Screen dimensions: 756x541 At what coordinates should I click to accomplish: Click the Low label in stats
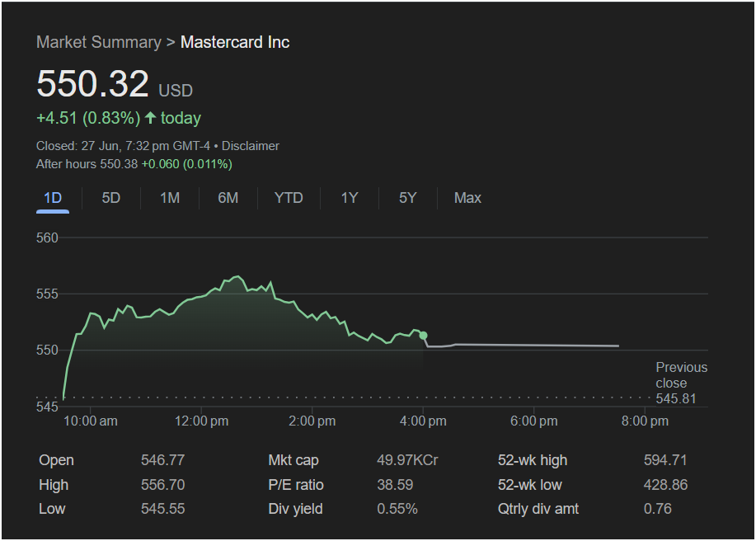[52, 509]
